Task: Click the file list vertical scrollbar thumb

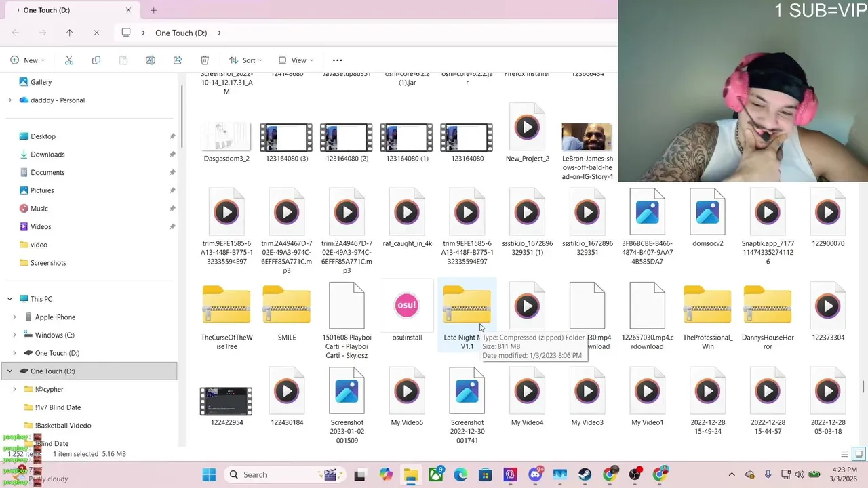Action: pos(864,387)
